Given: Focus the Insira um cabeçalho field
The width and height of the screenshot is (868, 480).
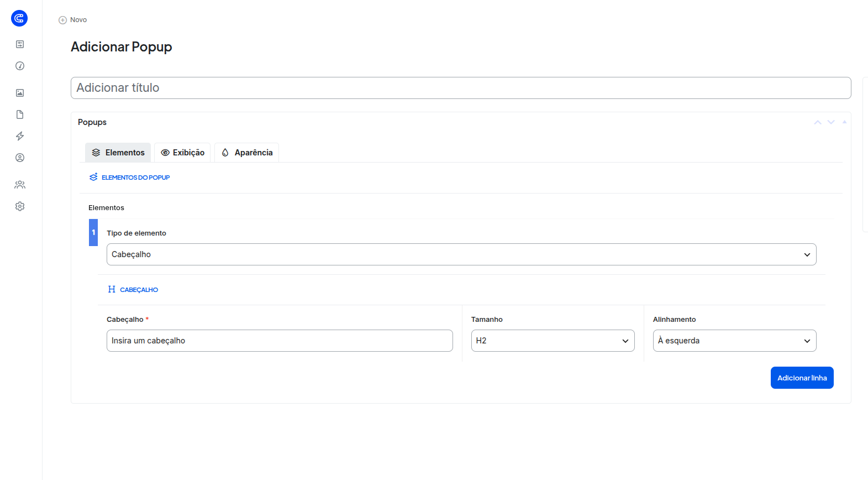Looking at the screenshot, I should 280,341.
